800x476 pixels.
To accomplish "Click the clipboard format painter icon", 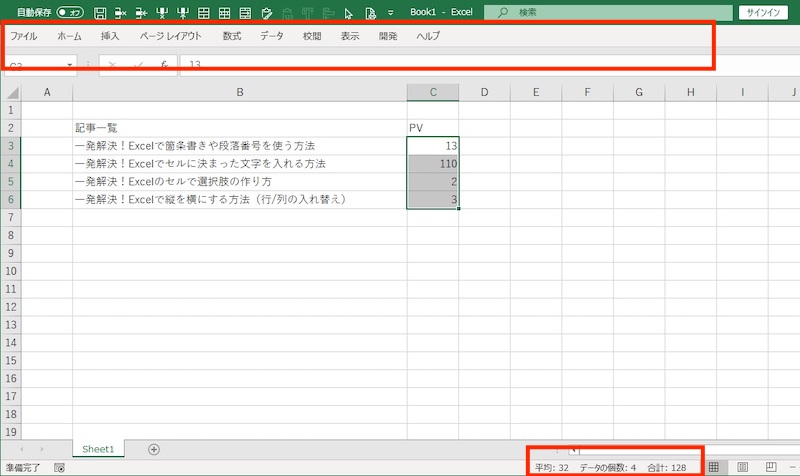I will tap(266, 13).
